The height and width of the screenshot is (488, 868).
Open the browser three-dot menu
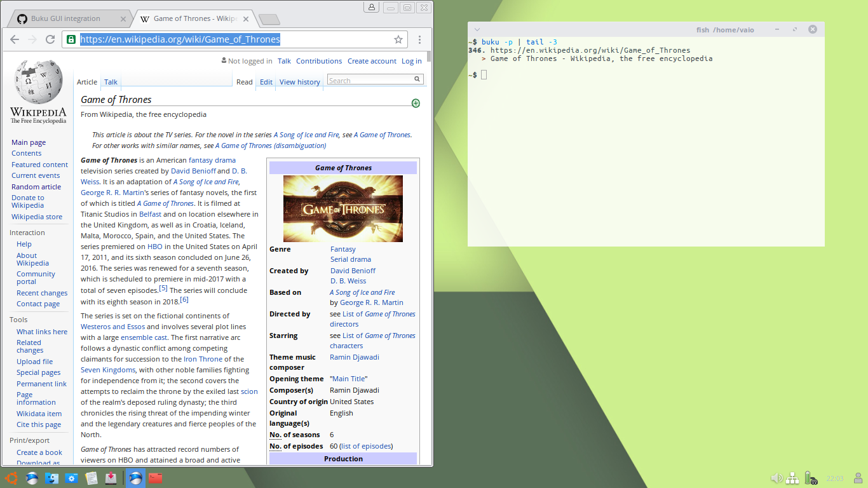420,39
